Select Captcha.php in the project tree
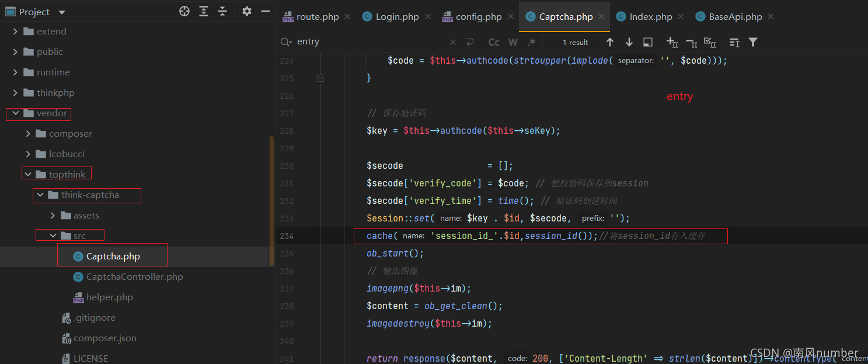 [113, 256]
